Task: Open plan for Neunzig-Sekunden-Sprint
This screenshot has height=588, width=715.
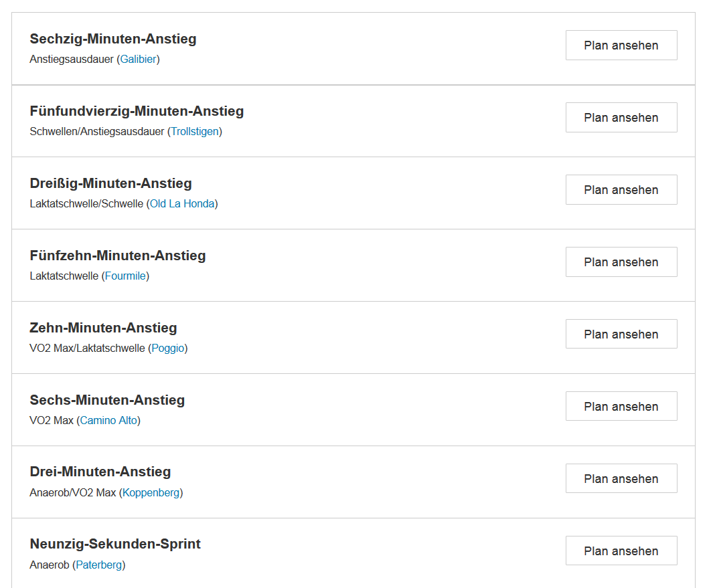Action: [x=621, y=551]
